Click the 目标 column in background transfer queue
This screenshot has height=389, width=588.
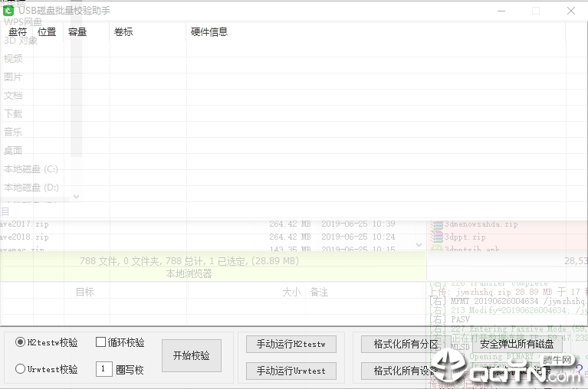(x=85, y=292)
